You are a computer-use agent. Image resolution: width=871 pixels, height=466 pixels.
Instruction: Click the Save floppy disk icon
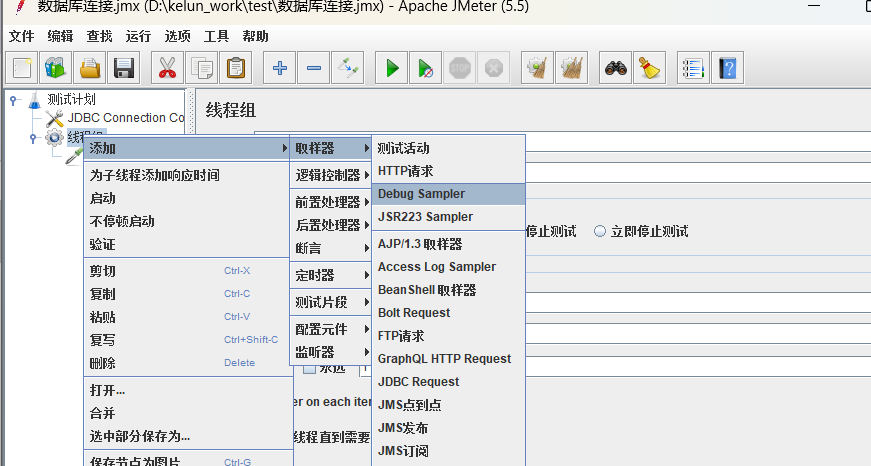123,68
